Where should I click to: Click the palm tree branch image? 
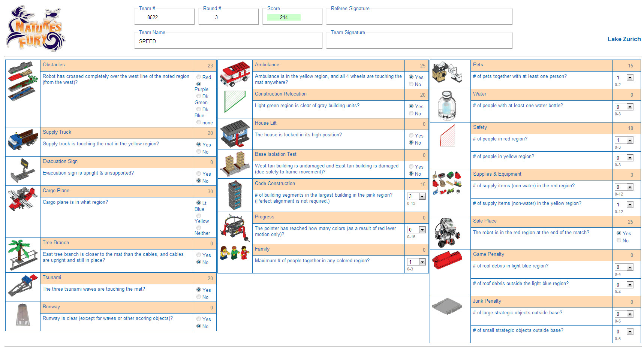23,254
